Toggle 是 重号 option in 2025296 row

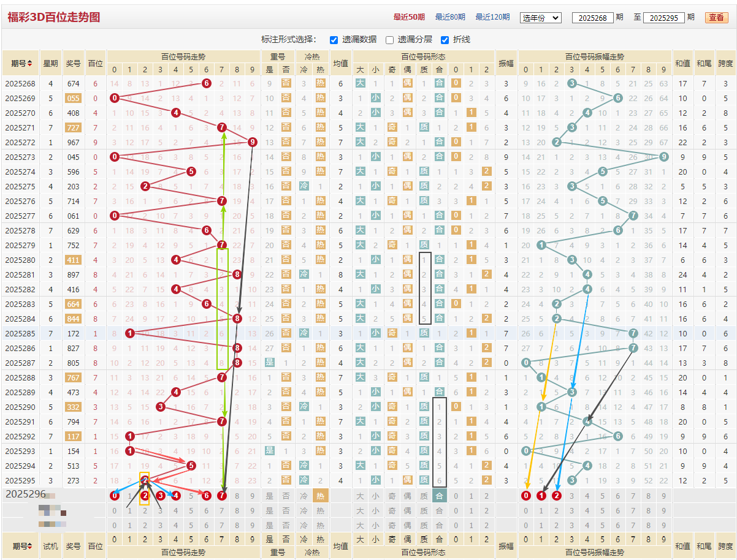click(270, 496)
